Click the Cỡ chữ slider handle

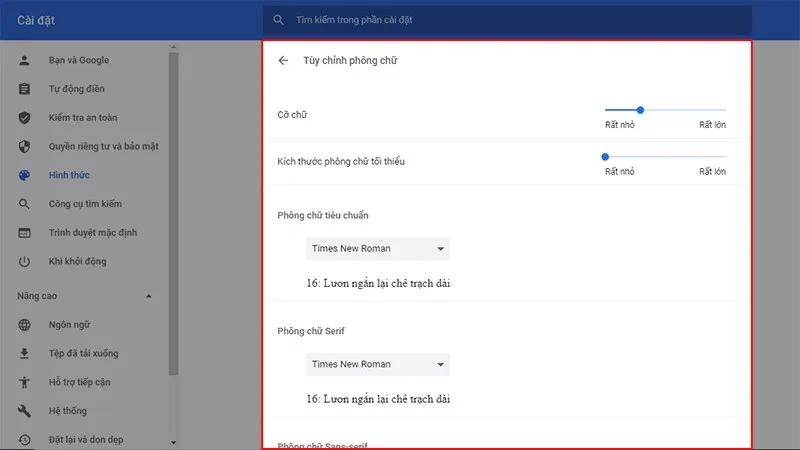[640, 110]
